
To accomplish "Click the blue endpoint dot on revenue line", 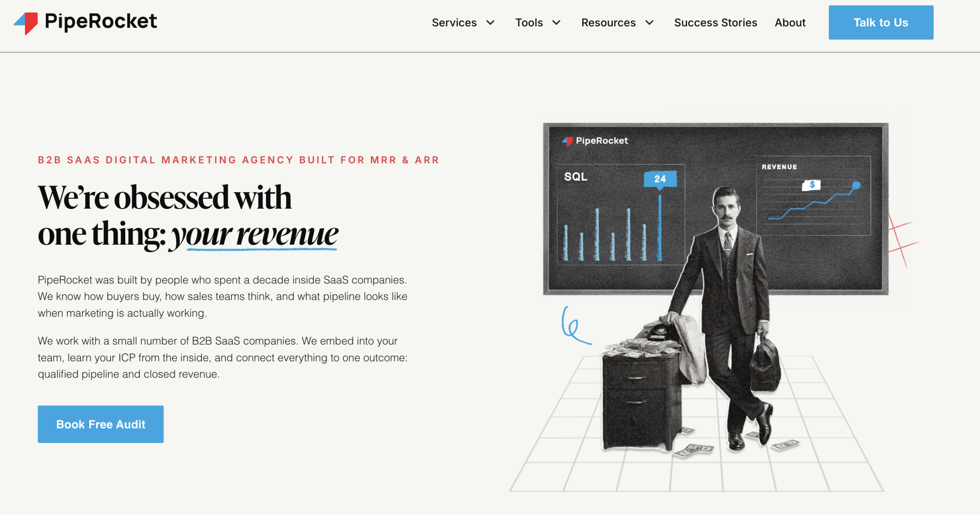I will (856, 185).
